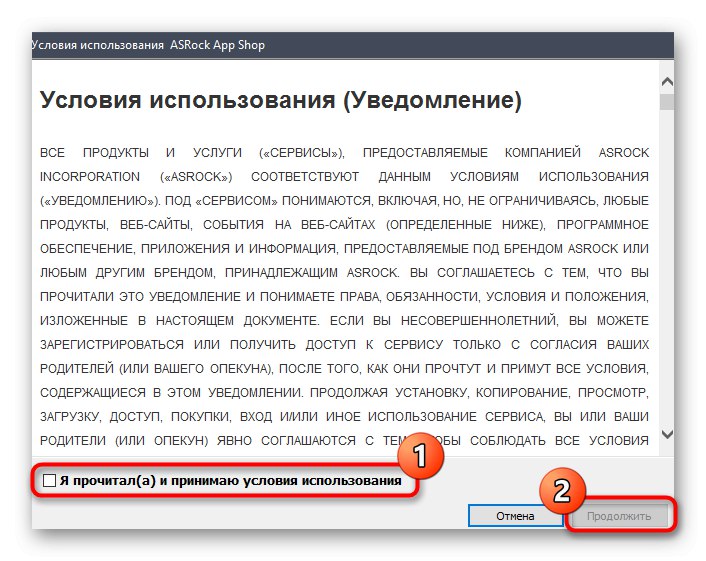Click the text 'INCORPORATION' in the terms
Image resolution: width=706 pixels, height=561 pixels.
(90, 176)
